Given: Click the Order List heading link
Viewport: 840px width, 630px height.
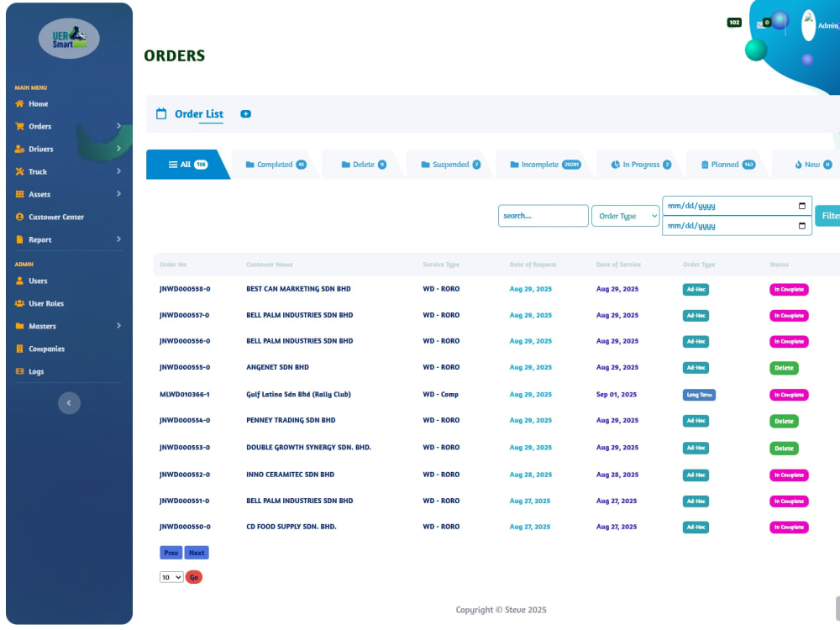Looking at the screenshot, I should [199, 113].
